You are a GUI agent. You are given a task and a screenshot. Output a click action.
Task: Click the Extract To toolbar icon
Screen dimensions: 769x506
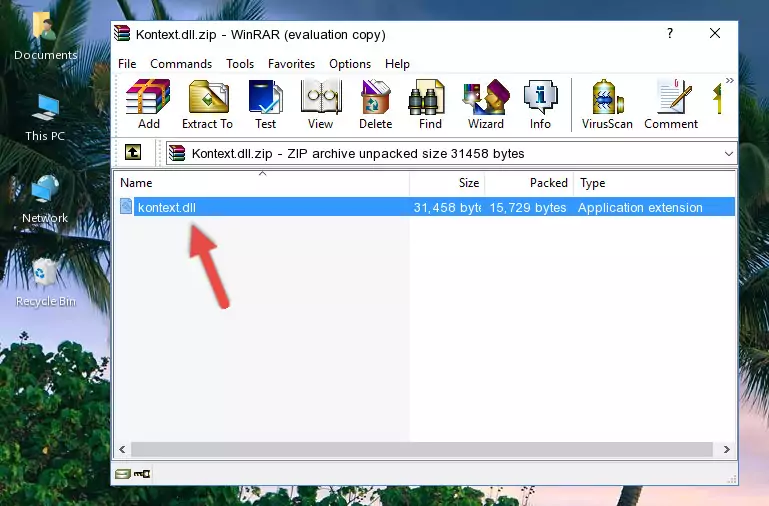click(207, 104)
